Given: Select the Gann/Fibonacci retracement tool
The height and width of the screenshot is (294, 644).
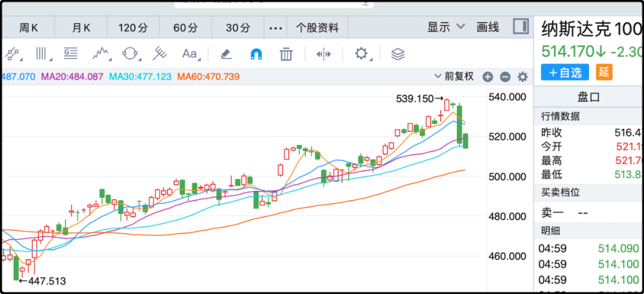Looking at the screenshot, I should 70,54.
